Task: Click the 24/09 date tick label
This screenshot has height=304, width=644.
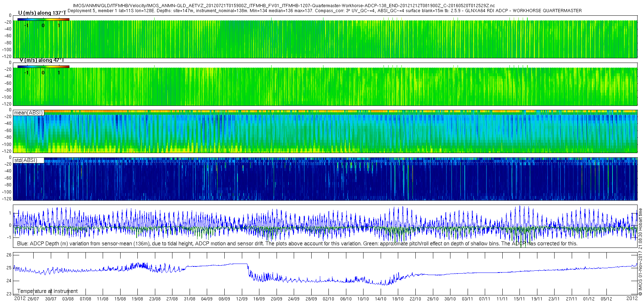Action: pos(294,299)
